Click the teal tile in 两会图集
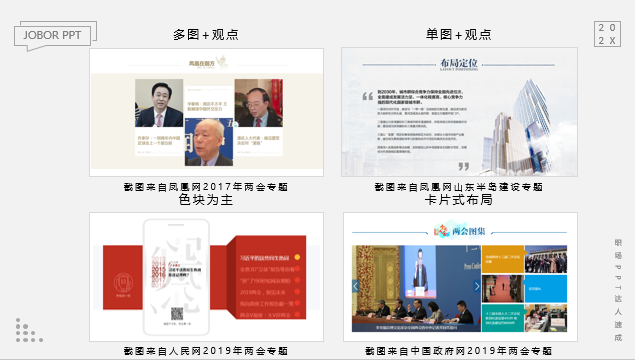 coord(503,318)
